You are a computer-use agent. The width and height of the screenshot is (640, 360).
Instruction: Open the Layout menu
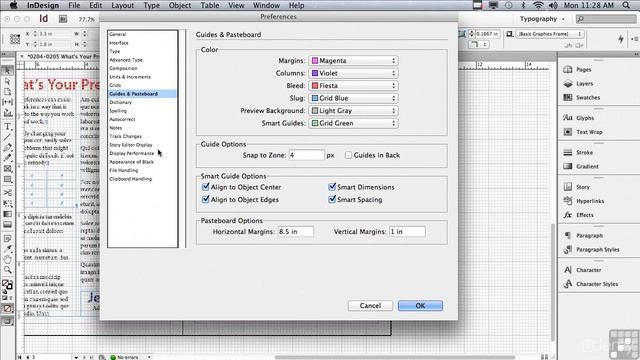click(x=122, y=5)
